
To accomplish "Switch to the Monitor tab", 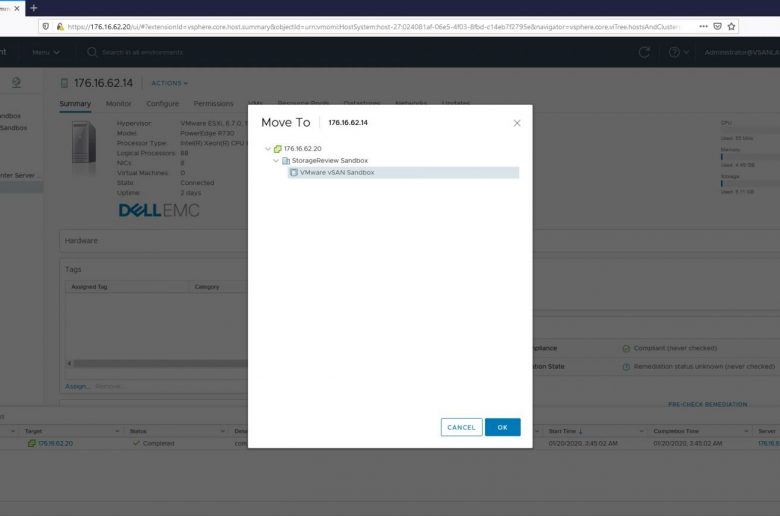I will (x=118, y=103).
